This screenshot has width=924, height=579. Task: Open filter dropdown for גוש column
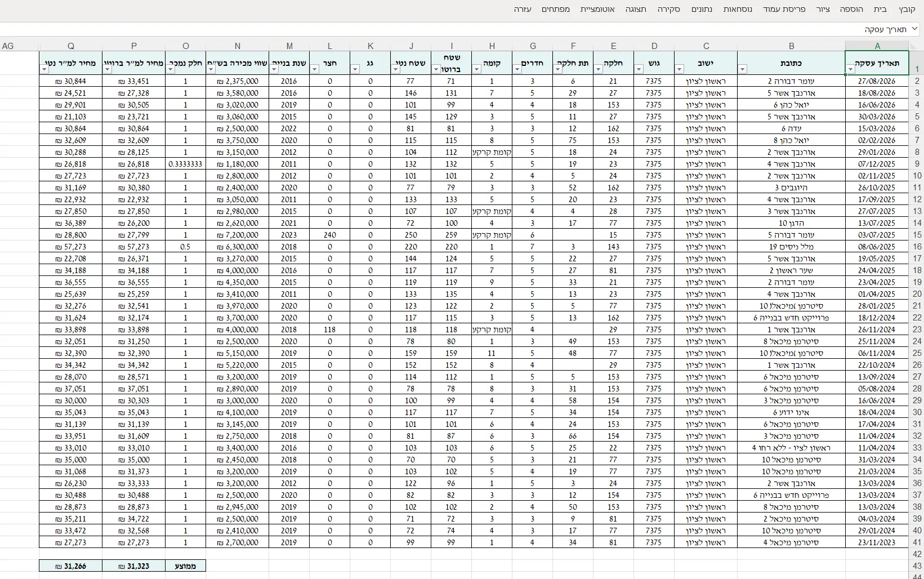point(639,69)
